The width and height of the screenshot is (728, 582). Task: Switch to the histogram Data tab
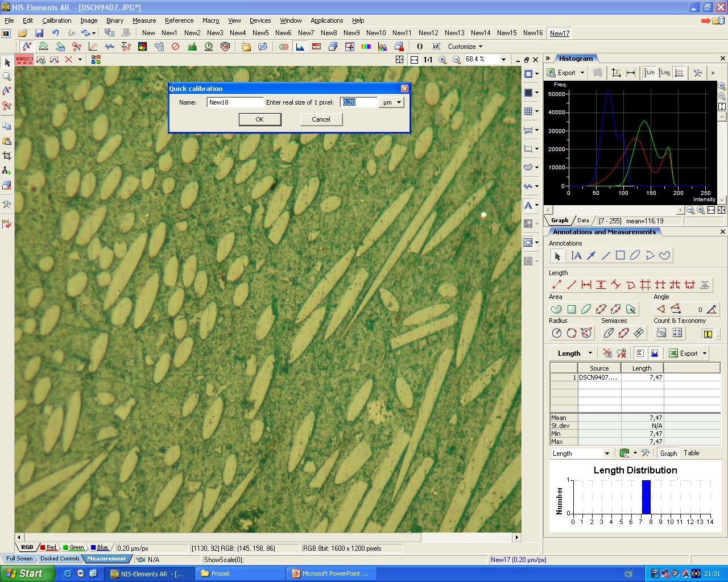(583, 221)
